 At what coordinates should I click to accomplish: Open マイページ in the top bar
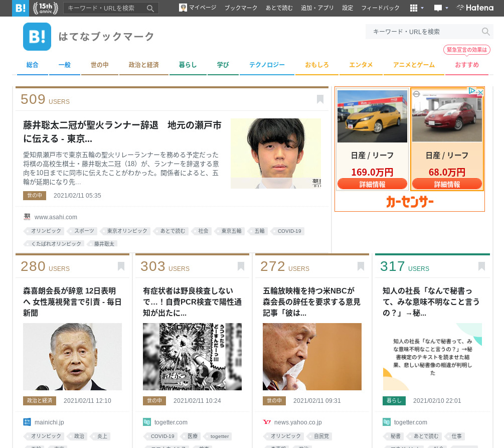coord(198,8)
